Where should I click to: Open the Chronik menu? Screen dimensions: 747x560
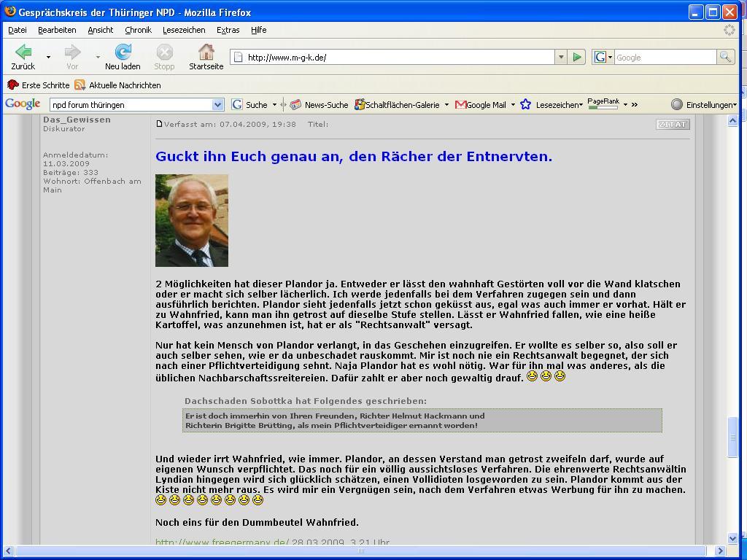[138, 30]
